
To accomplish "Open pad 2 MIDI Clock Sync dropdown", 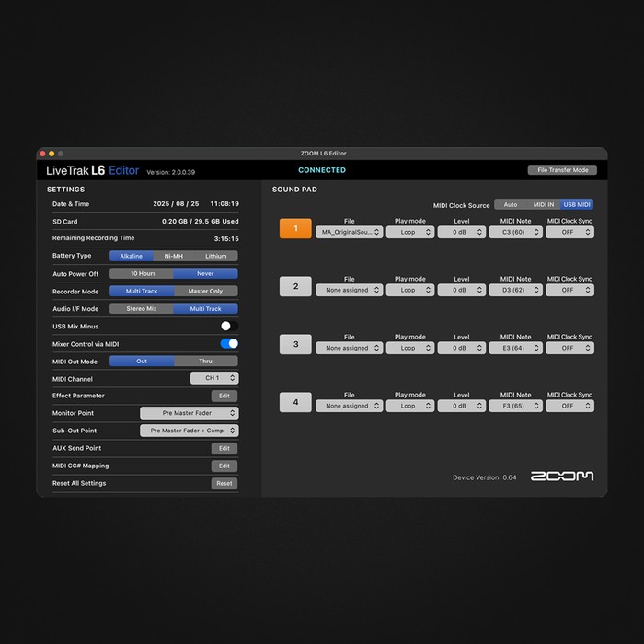I will (569, 290).
